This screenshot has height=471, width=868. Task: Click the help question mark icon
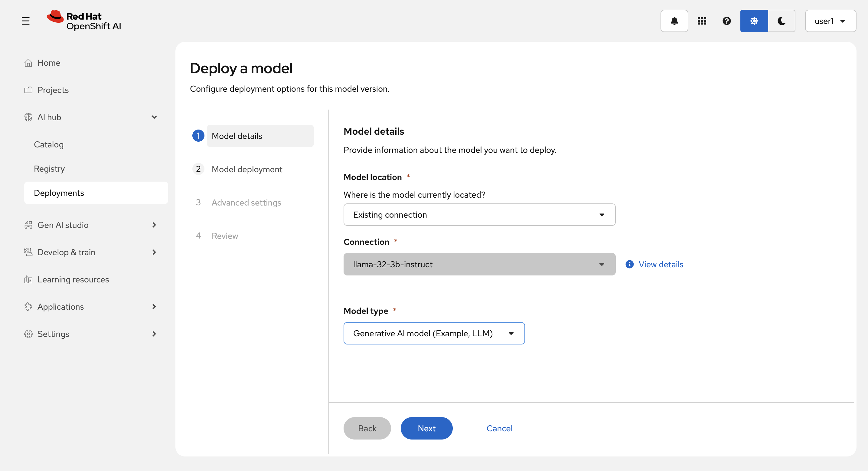(x=726, y=21)
